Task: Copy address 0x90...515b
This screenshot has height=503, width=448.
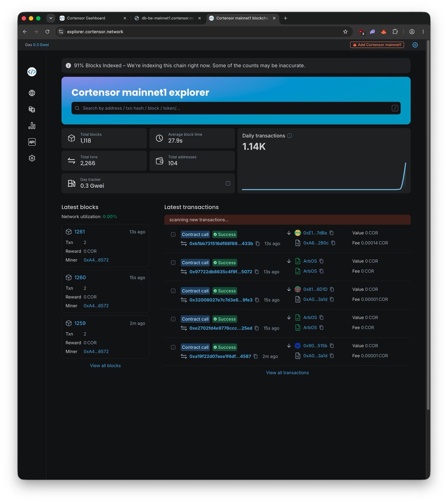Action: 332,346
